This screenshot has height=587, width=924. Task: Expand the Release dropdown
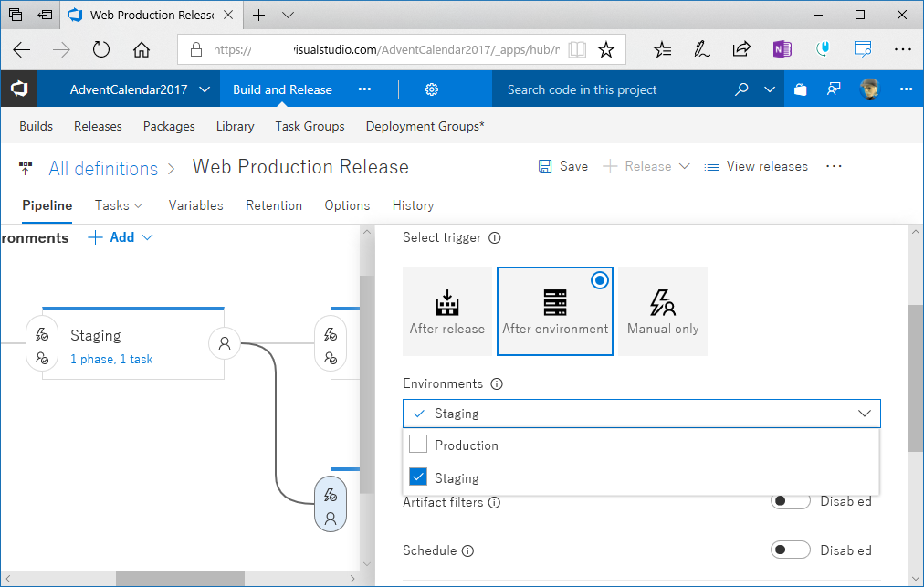tap(684, 166)
